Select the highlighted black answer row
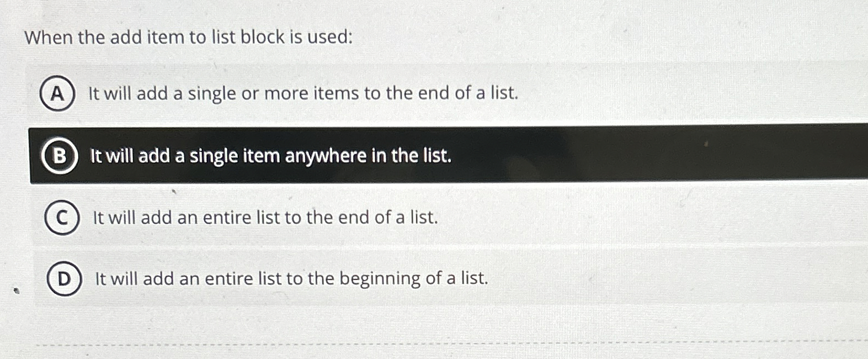 click(x=386, y=156)
